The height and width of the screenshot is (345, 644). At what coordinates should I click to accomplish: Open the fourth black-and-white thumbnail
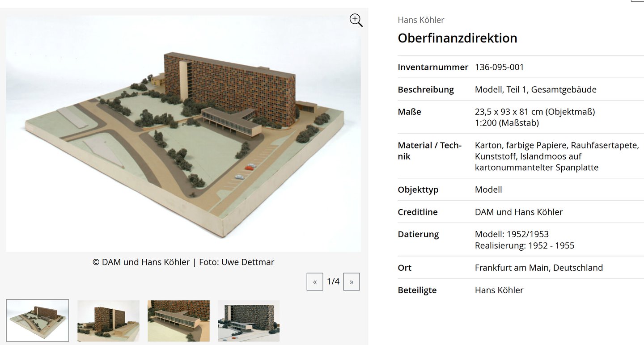[x=249, y=321]
